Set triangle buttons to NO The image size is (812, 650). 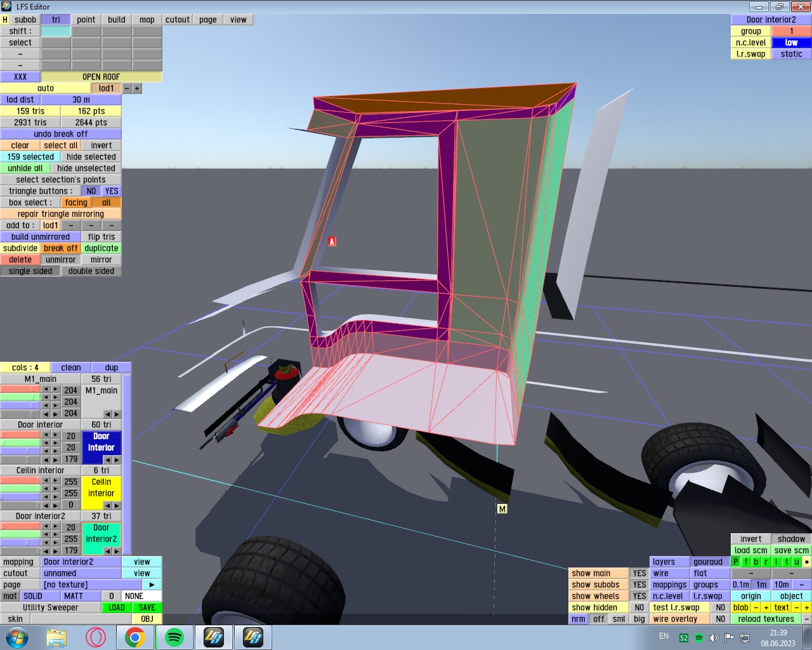(x=91, y=191)
